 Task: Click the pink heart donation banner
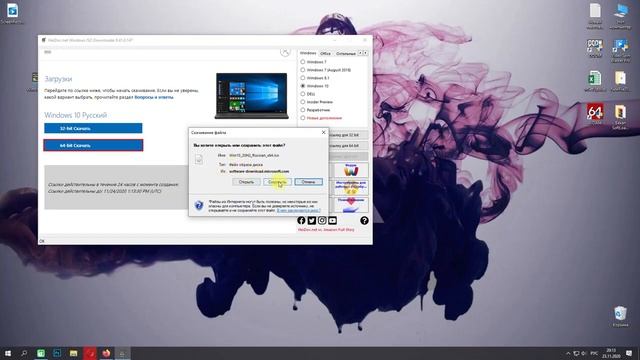coord(351,205)
